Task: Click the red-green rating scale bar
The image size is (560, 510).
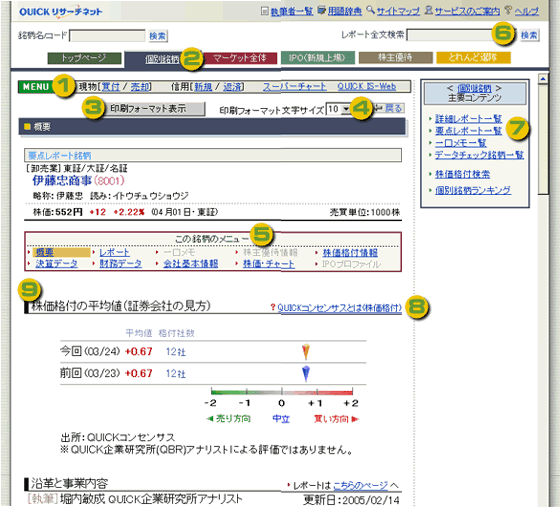Action: [x=282, y=392]
